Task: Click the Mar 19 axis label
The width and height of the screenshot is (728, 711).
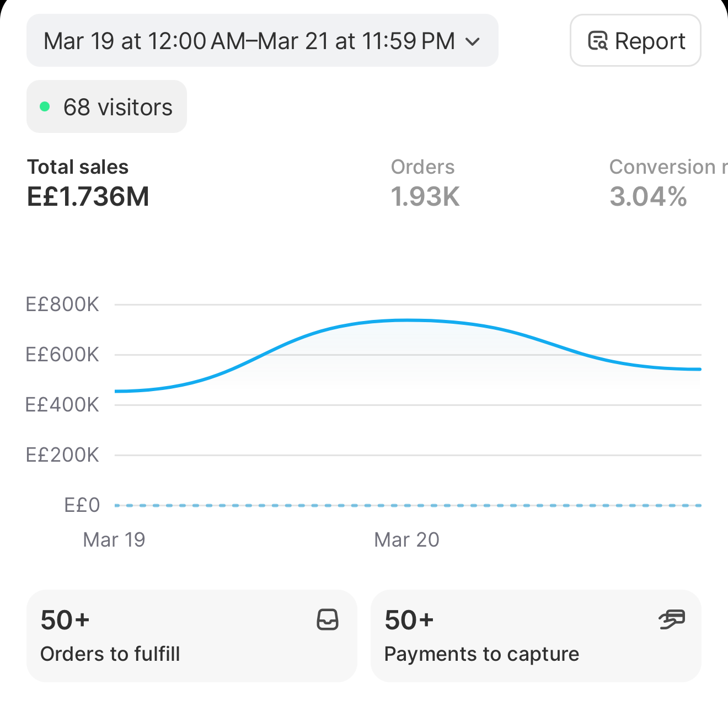Action: (114, 539)
